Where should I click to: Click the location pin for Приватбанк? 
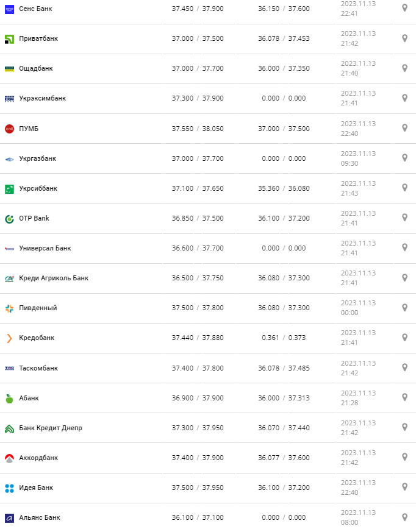coord(404,38)
